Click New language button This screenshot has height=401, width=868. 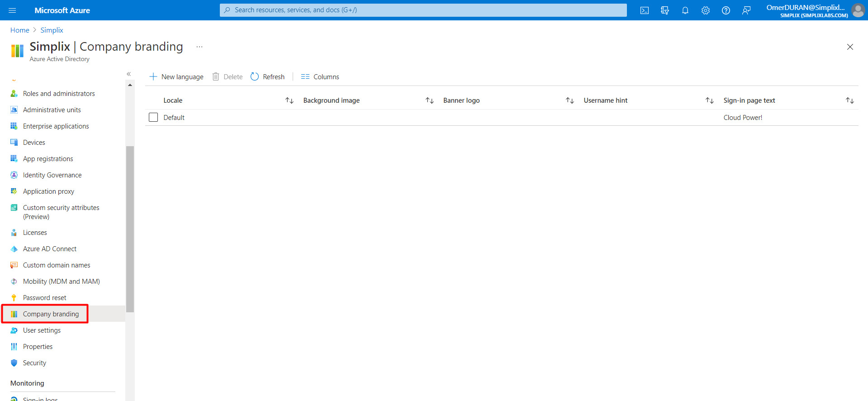click(x=176, y=77)
